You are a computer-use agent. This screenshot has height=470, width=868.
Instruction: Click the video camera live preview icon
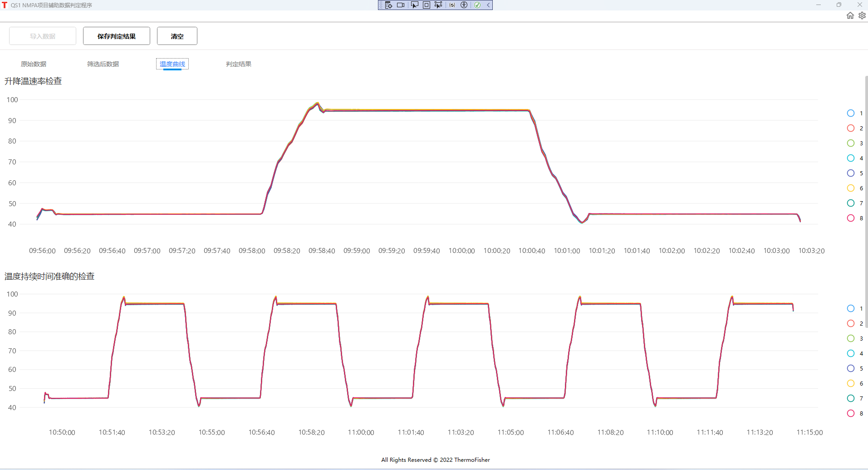tap(401, 5)
